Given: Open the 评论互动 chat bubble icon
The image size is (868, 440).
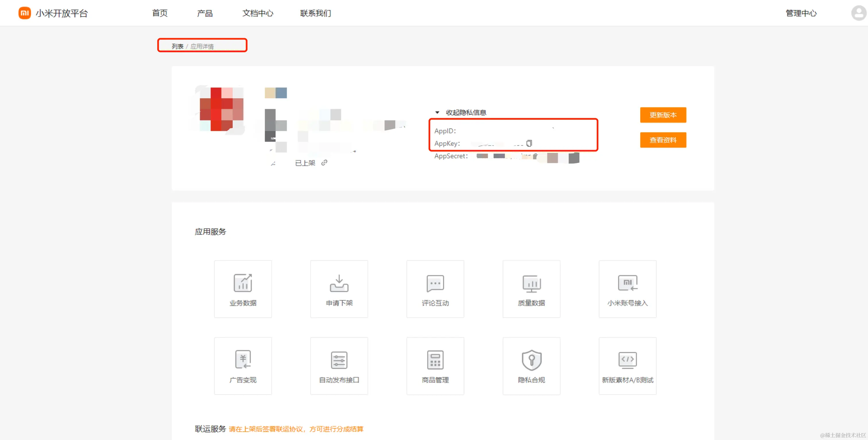Looking at the screenshot, I should [435, 283].
